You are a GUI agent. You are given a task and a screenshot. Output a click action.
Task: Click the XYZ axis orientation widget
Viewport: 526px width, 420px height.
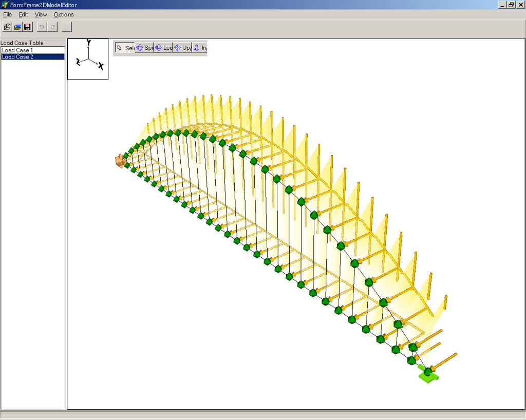[88, 59]
